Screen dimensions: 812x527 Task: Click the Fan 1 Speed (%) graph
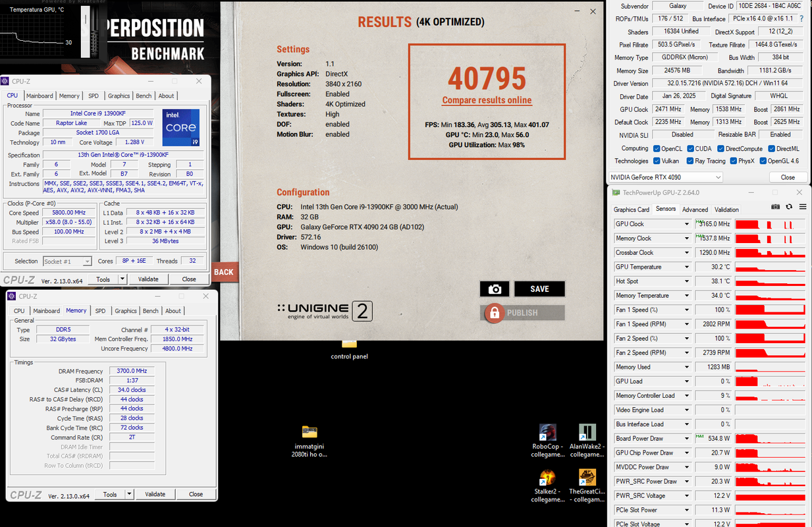coord(770,310)
